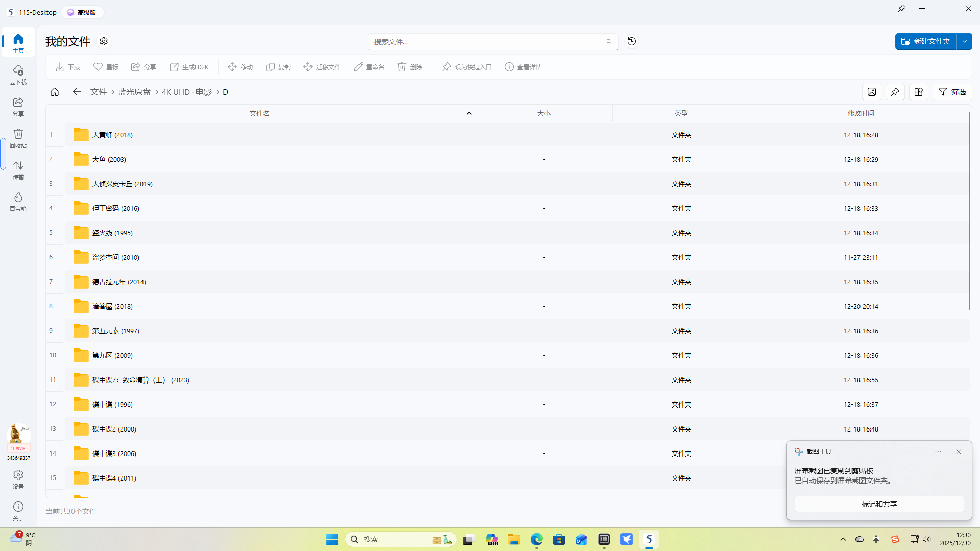Open the 云下载 cloud download section
980x551 pixels.
[18, 75]
